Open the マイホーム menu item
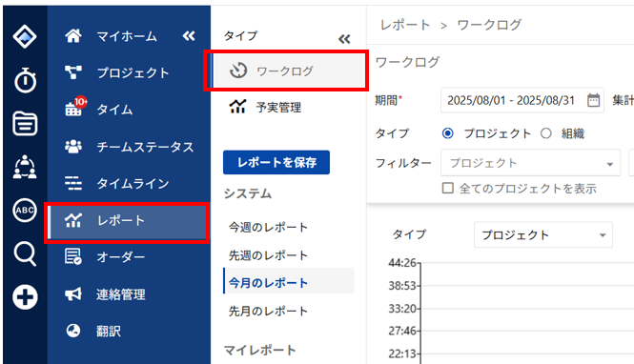634x364 pixels. click(x=127, y=37)
